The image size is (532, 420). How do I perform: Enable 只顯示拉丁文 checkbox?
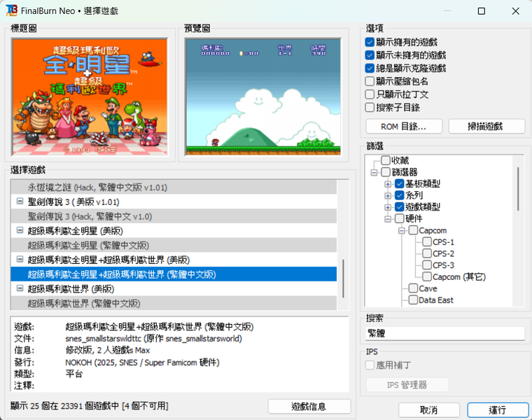[370, 94]
